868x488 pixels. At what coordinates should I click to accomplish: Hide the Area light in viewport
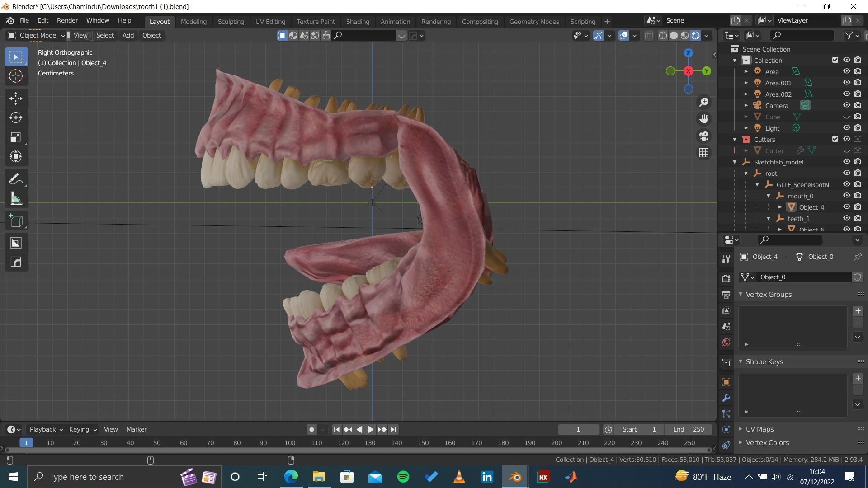click(x=846, y=71)
